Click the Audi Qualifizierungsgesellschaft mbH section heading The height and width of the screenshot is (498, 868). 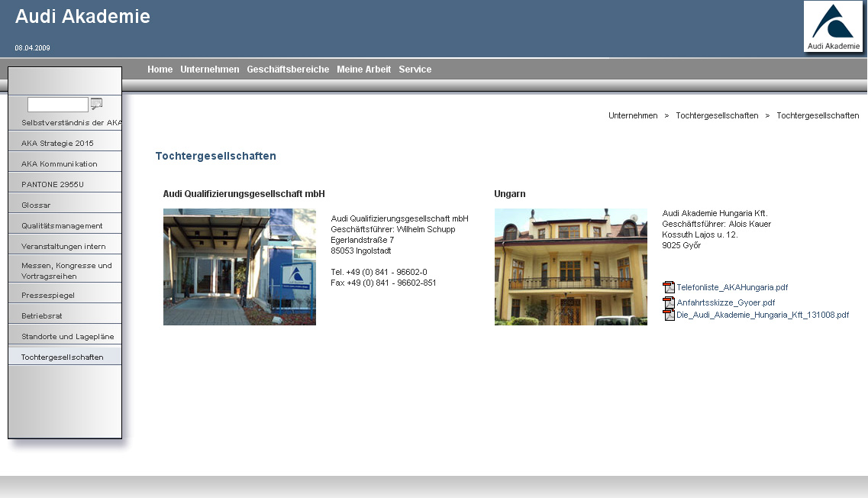pyautogui.click(x=244, y=194)
